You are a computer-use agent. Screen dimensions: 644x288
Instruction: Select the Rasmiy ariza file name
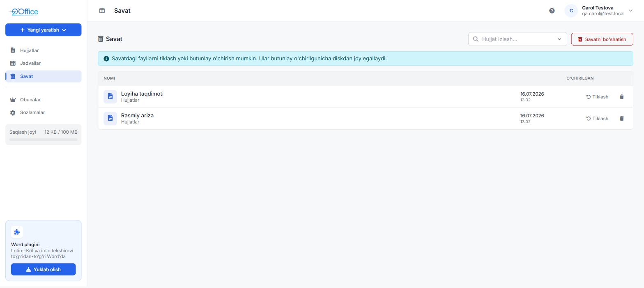pyautogui.click(x=137, y=115)
